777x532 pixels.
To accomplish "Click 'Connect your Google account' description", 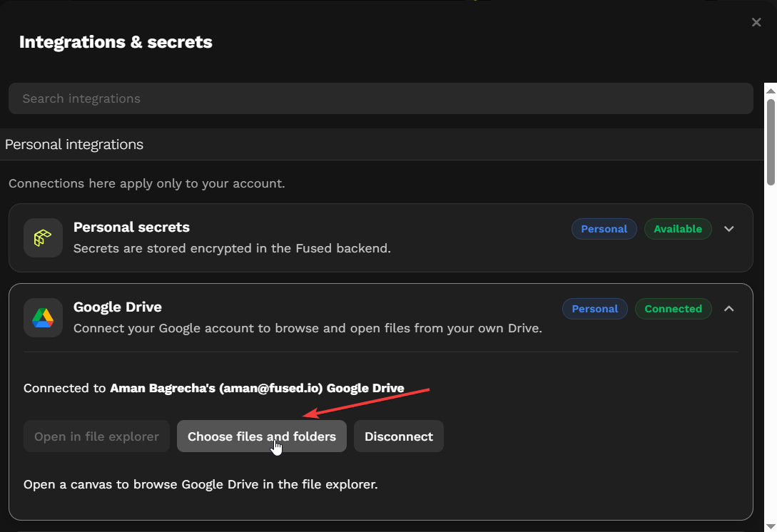I will point(308,329).
